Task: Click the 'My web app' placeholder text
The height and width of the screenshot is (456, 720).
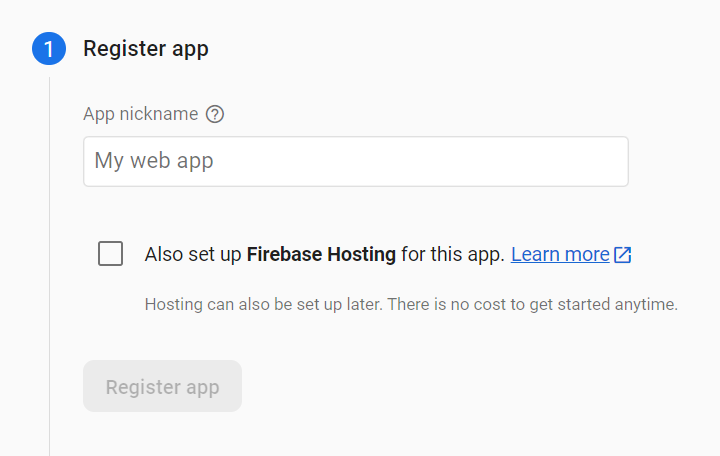Action: pos(154,161)
